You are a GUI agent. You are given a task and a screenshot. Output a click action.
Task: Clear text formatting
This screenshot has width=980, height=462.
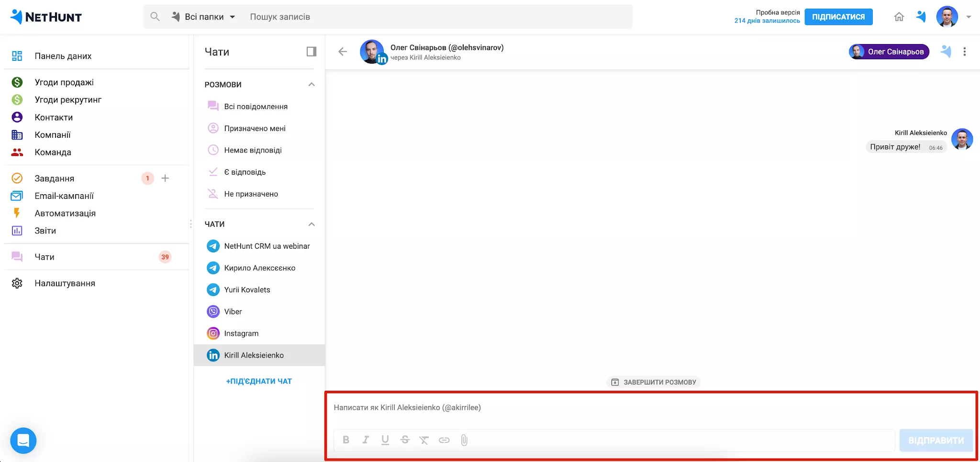tap(424, 440)
